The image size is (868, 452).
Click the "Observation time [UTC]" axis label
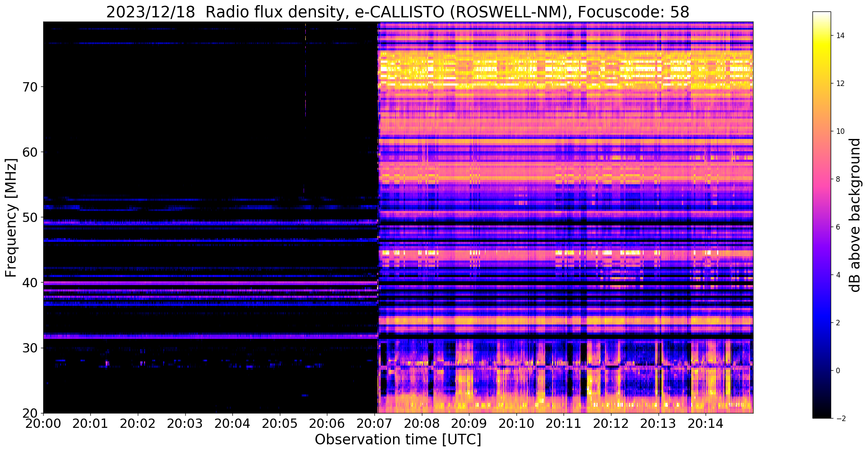tap(398, 440)
